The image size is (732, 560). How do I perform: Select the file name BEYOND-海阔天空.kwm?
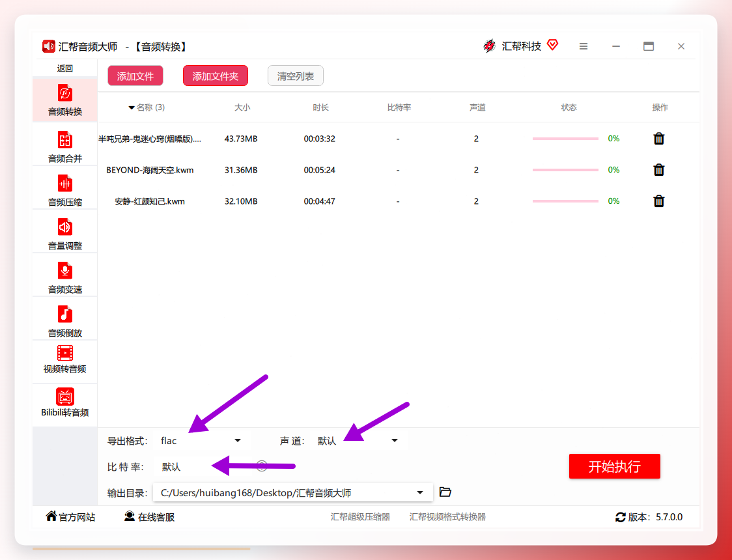[x=150, y=171]
